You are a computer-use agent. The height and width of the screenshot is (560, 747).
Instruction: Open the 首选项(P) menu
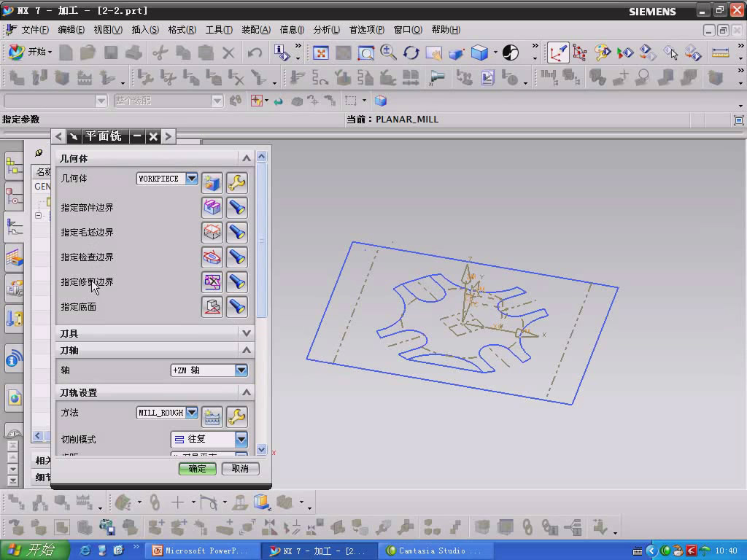(x=367, y=30)
